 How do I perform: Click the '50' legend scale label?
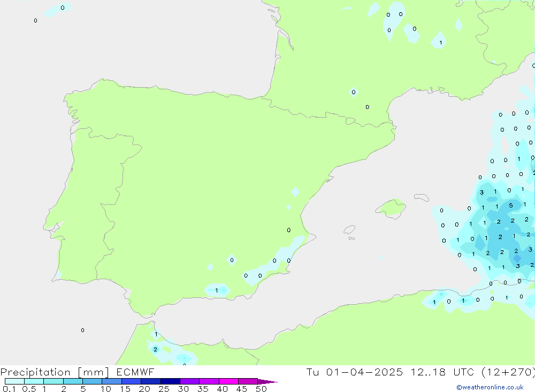tap(261, 389)
